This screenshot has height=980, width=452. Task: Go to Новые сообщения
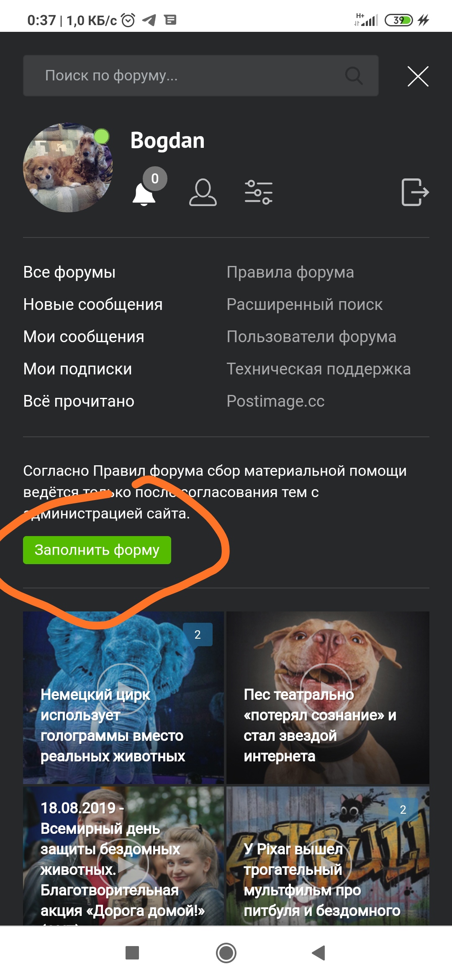[x=93, y=304]
